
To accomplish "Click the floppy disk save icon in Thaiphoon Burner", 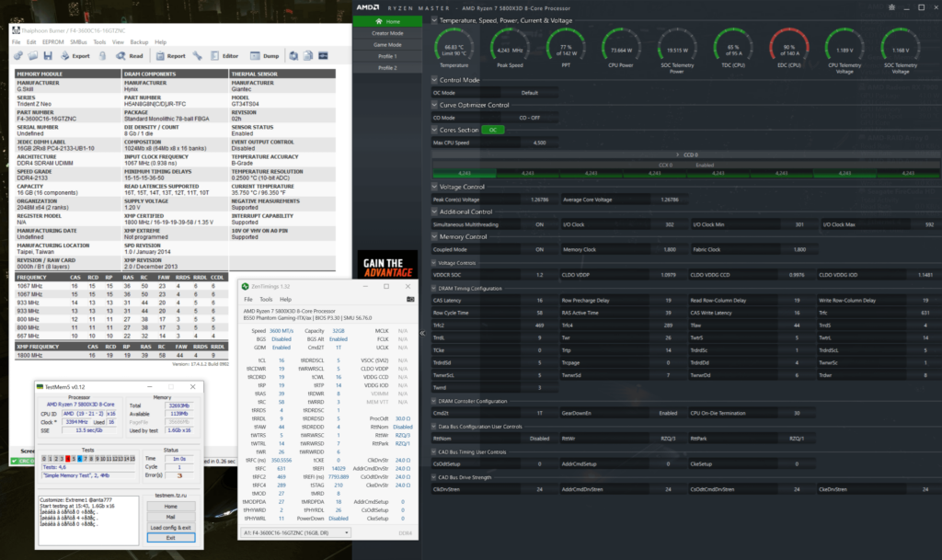I will (48, 56).
